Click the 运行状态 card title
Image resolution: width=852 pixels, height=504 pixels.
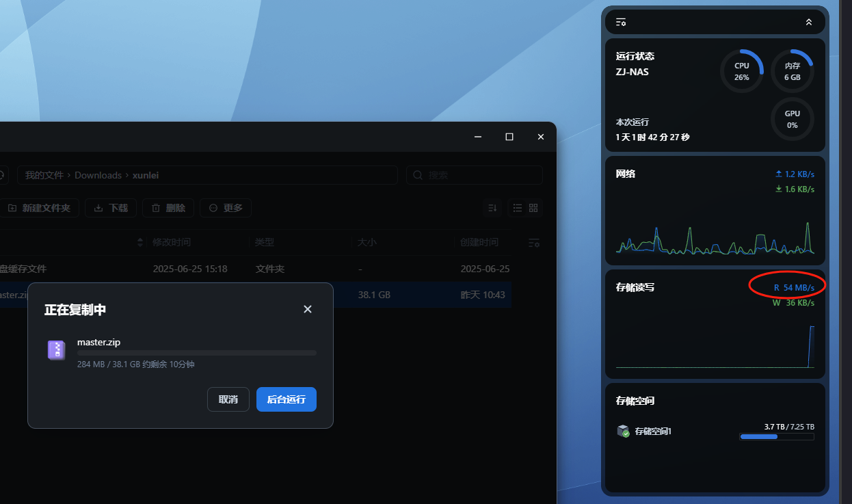pos(635,56)
